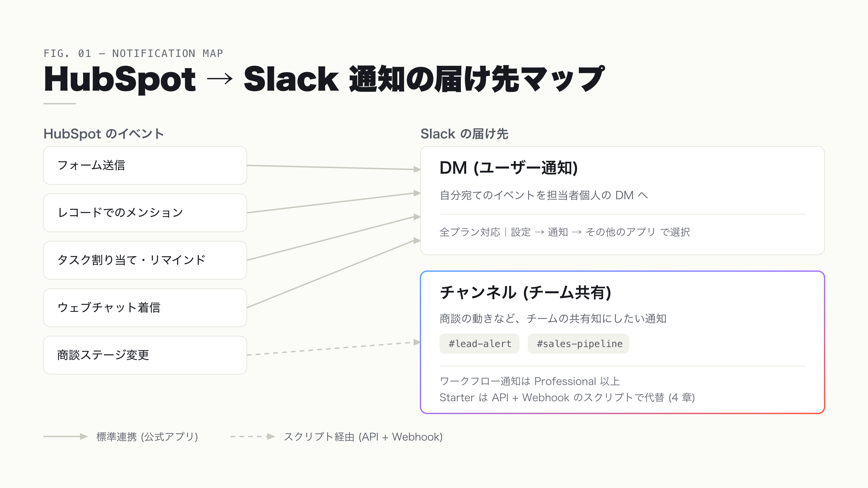Select the タスク割り当て・リマインド event card
This screenshot has height=488, width=868.
pyautogui.click(x=145, y=260)
